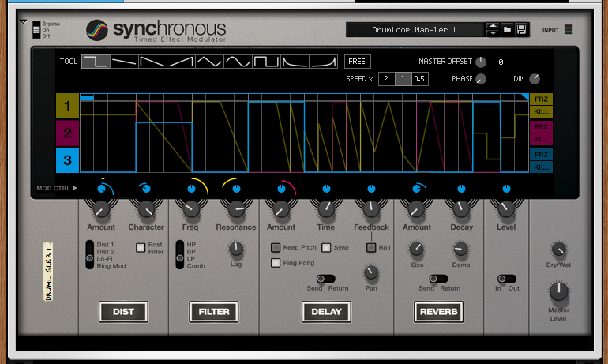608x364 pixels.
Task: Click the reverb Size knob
Action: tap(416, 250)
